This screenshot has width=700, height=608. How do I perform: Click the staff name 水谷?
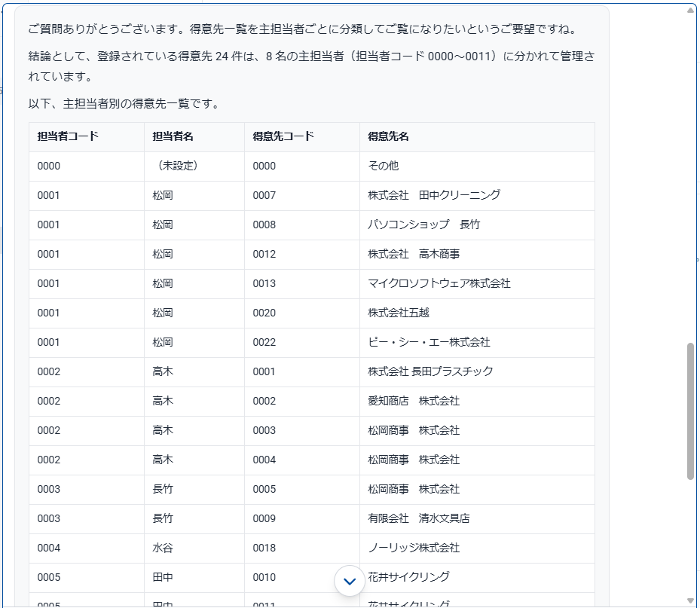coord(163,548)
